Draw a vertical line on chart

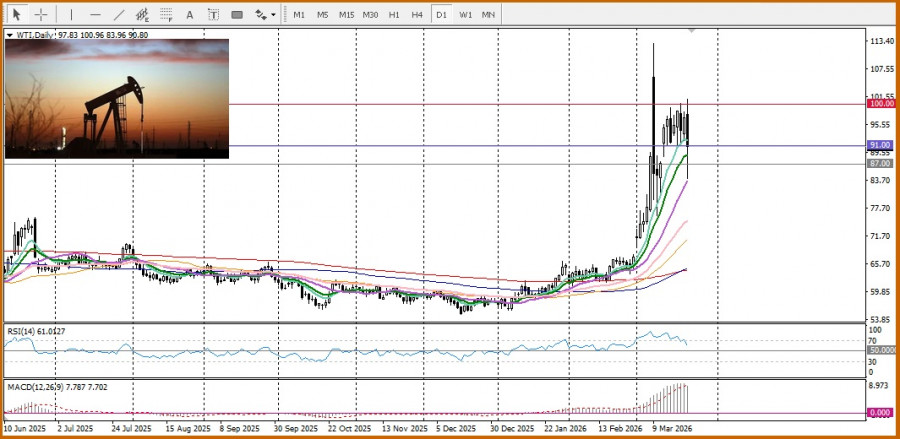[70, 15]
